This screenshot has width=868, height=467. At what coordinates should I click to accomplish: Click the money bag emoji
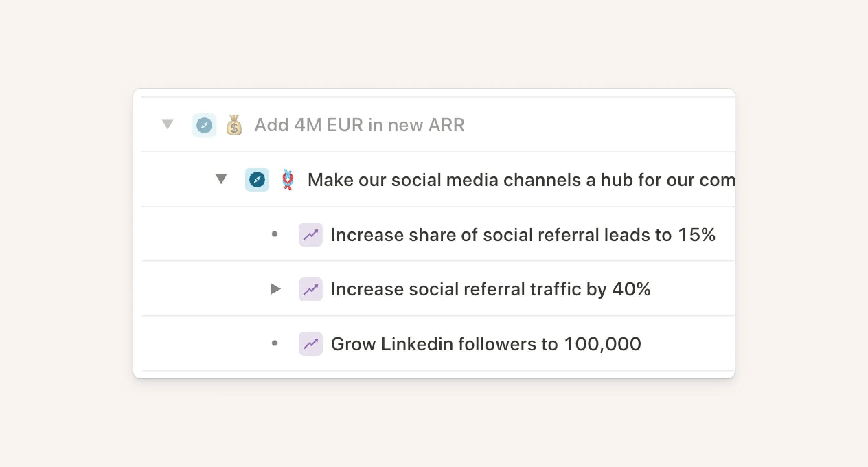click(x=234, y=125)
